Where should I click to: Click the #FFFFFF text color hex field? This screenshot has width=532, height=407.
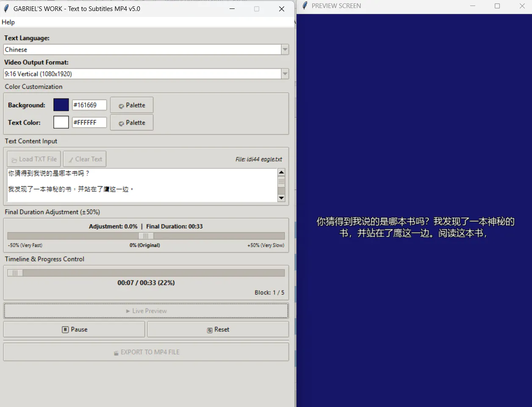pyautogui.click(x=89, y=122)
